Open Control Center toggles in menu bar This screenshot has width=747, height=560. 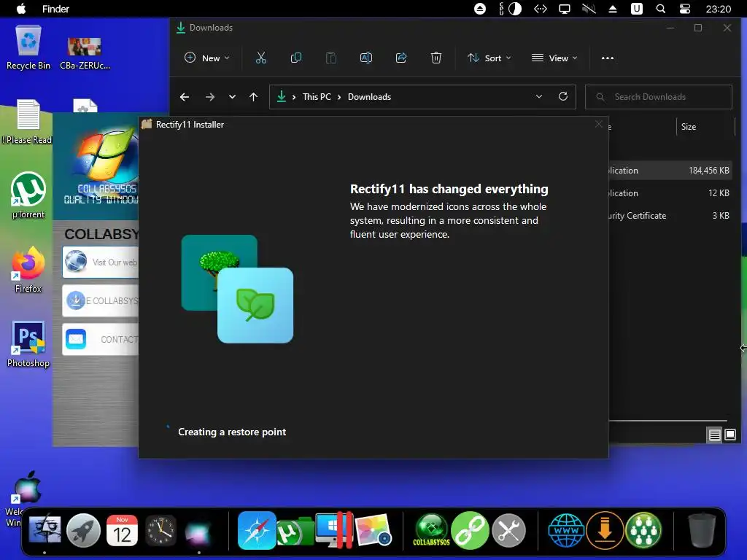coord(684,9)
